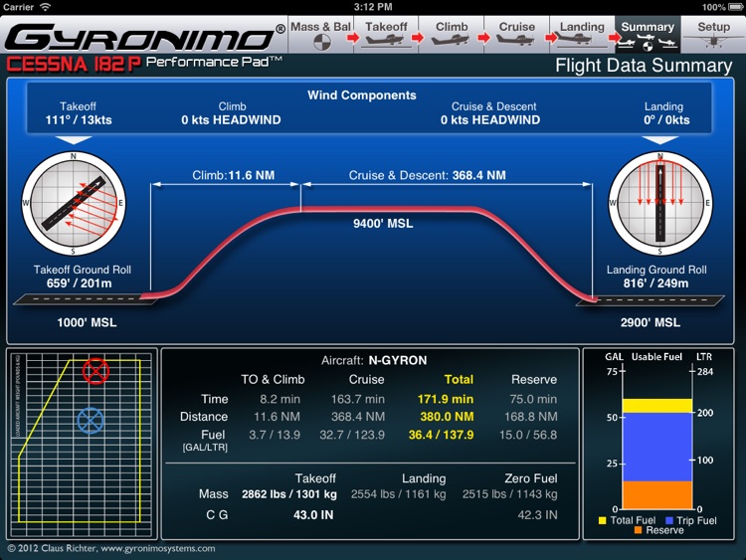
Task: Tap Climb 0 kts HEADWIND value
Action: pos(231,120)
